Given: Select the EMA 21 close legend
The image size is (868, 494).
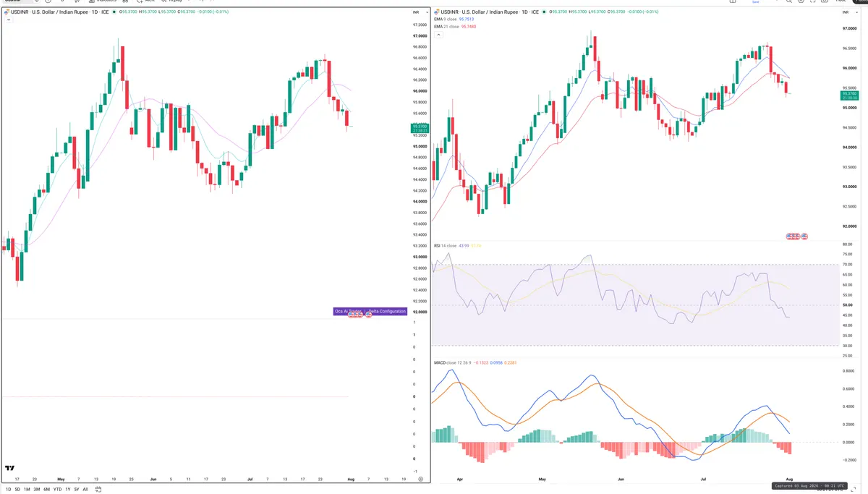Looking at the screenshot, I should tap(446, 27).
